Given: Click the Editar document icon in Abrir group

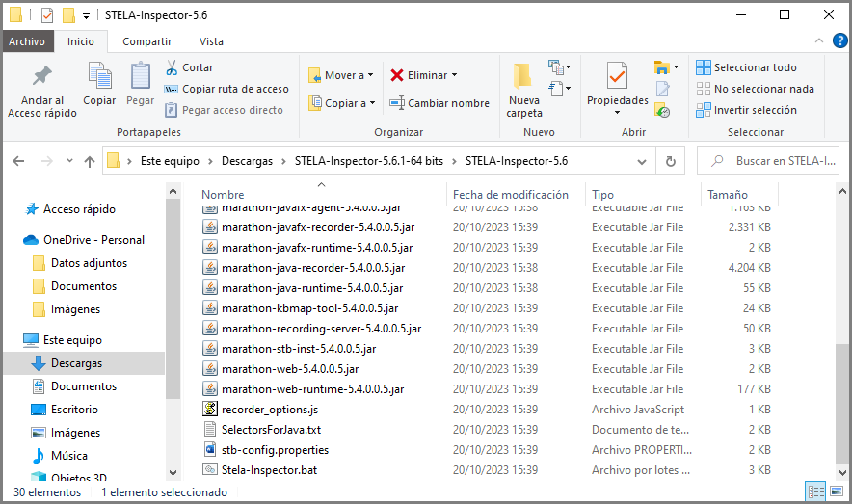Looking at the screenshot, I should 662,89.
